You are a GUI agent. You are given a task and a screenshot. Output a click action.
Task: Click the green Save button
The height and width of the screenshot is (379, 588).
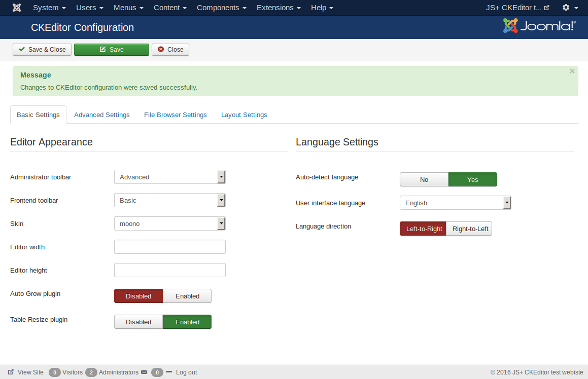point(112,50)
